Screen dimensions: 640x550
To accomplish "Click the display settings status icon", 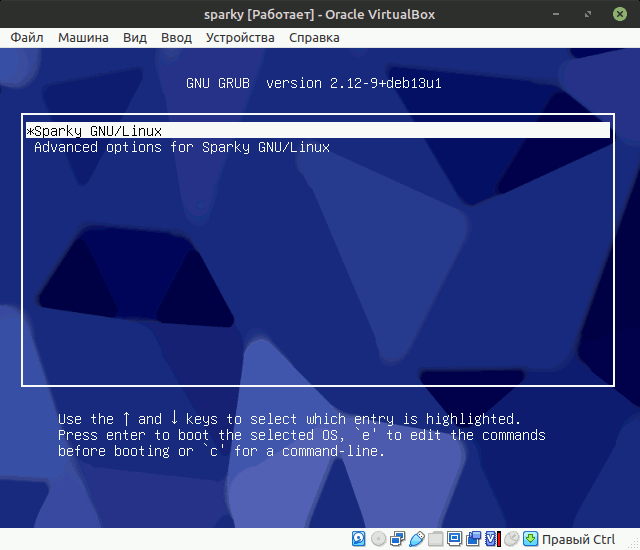I will (454, 539).
